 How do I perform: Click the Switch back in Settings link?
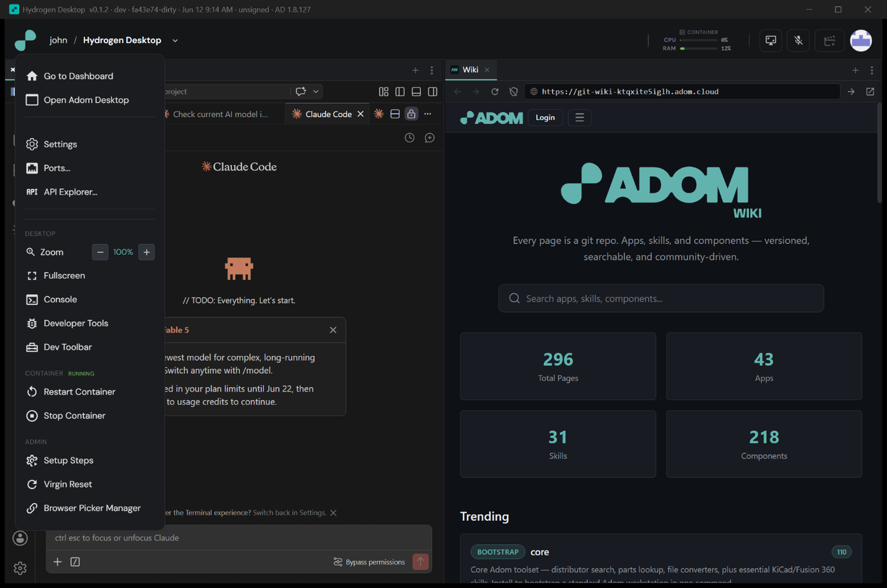point(290,513)
